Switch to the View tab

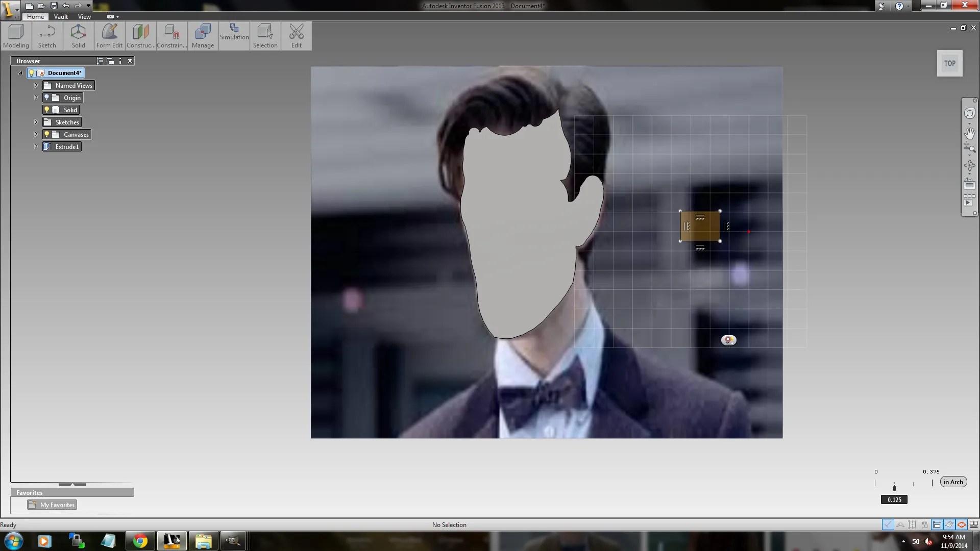click(x=84, y=17)
